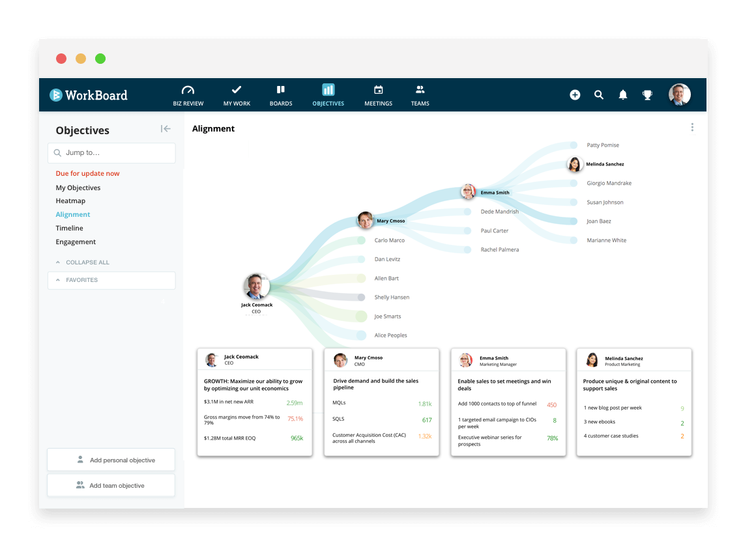756x547 pixels.
Task: Click the 75.1% gross margins value
Action: 295,419
